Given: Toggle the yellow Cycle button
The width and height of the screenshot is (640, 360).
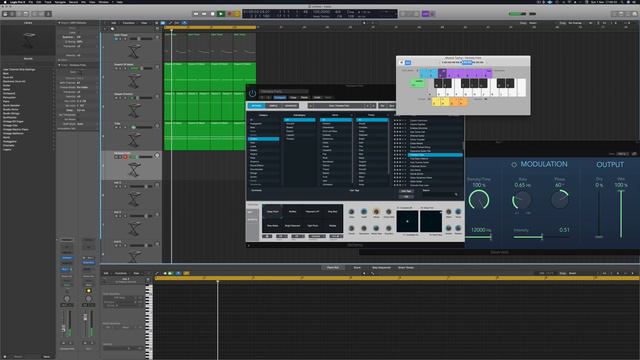Looking at the screenshot, I should (237, 13).
